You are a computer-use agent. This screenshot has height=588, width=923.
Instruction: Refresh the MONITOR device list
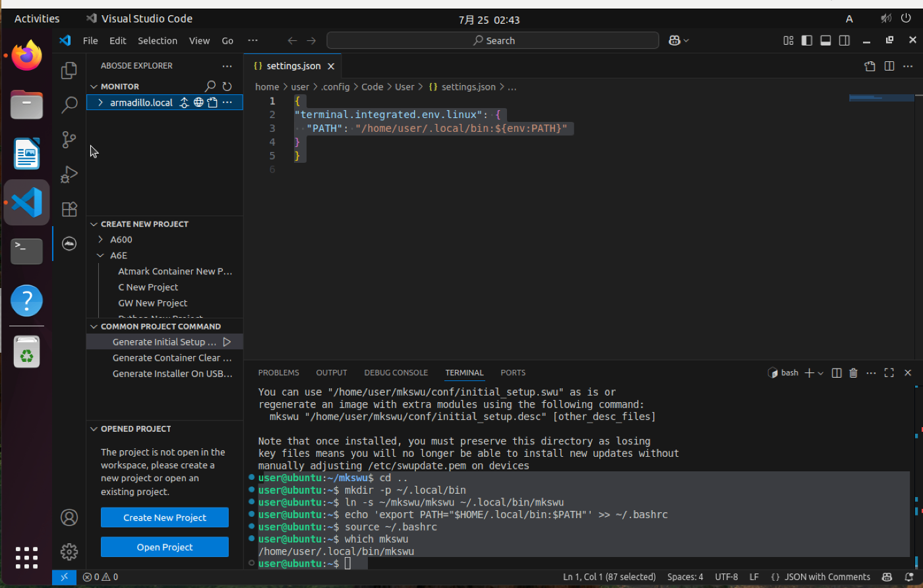click(227, 86)
